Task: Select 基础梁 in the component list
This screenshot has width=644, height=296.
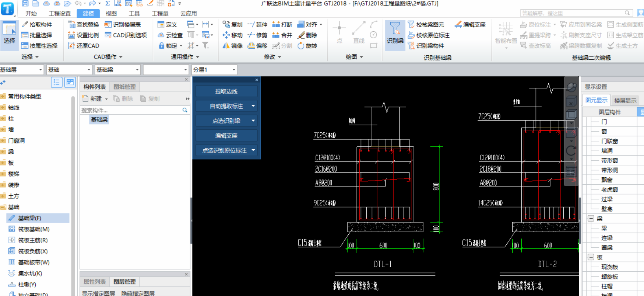Action: click(99, 120)
